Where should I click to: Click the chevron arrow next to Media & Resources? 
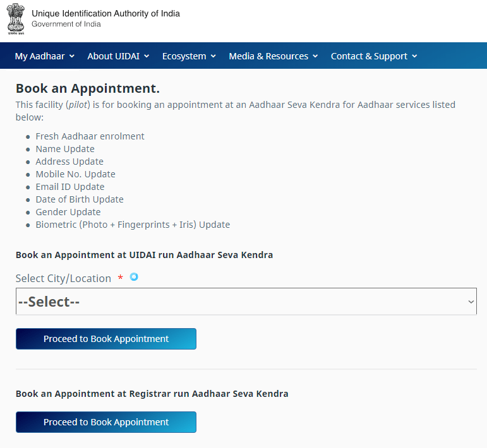click(x=315, y=56)
